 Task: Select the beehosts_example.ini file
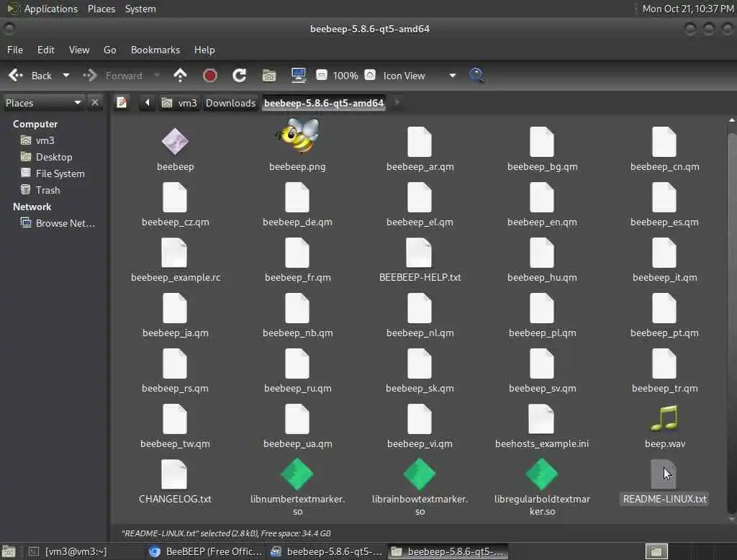point(541,418)
